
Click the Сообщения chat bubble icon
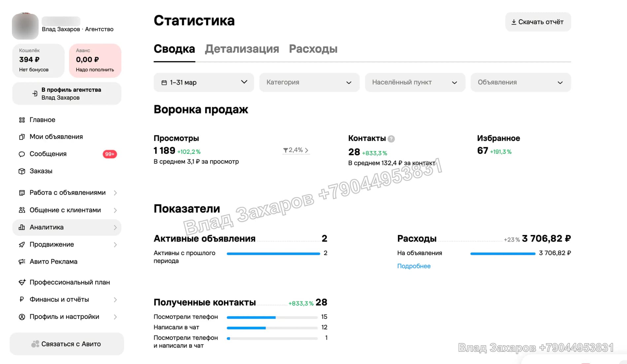[x=22, y=154]
